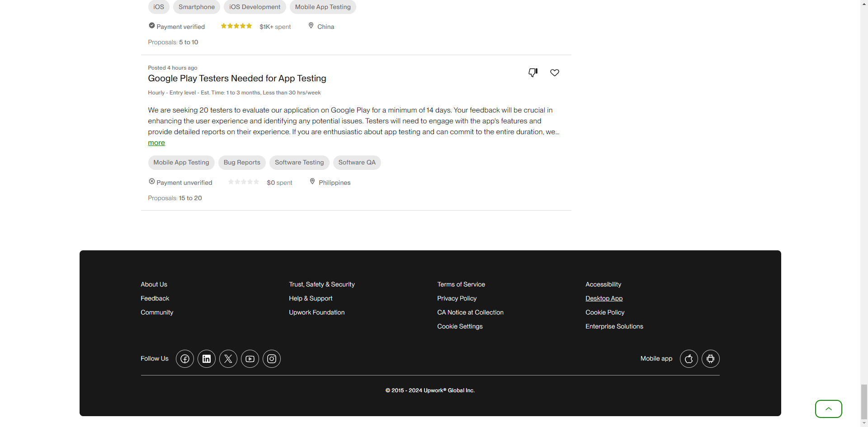
Task: Select the Mobile App Testing tag next to iOS Development
Action: pyautogui.click(x=323, y=7)
